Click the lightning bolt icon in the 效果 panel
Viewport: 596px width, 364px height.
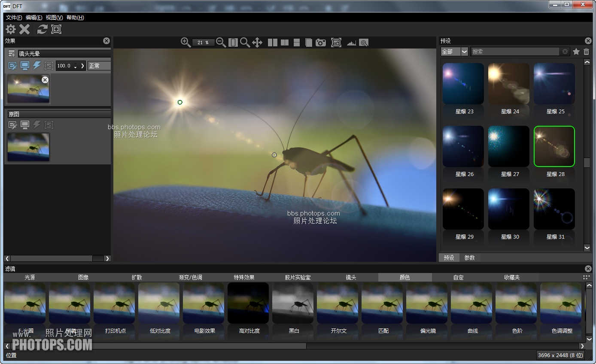[x=37, y=66]
